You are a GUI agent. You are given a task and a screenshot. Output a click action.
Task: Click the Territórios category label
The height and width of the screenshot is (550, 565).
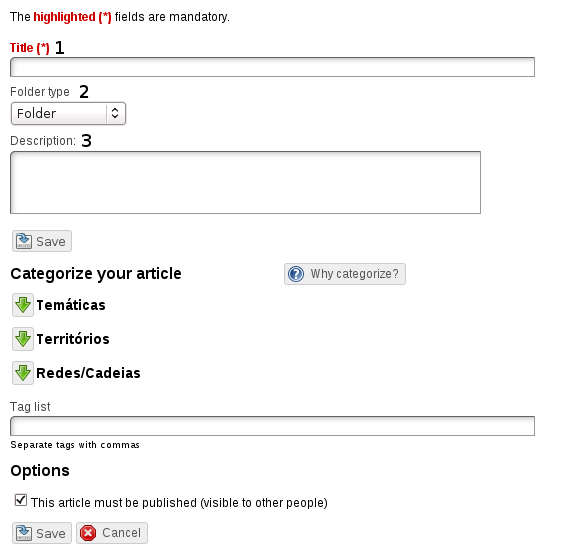73,339
